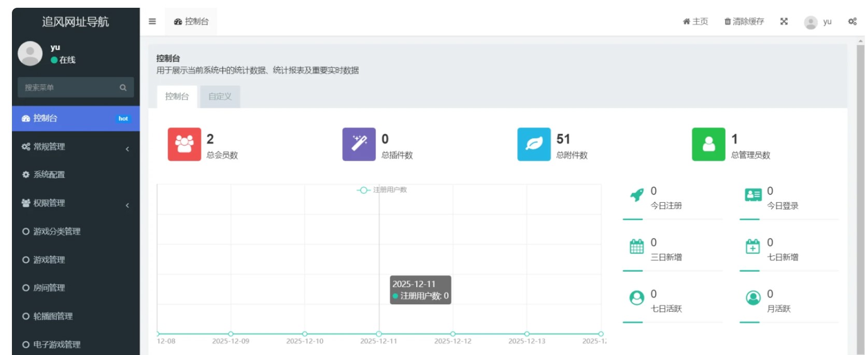The image size is (868, 355).
Task: Click the red total members icon
Action: [x=184, y=144]
